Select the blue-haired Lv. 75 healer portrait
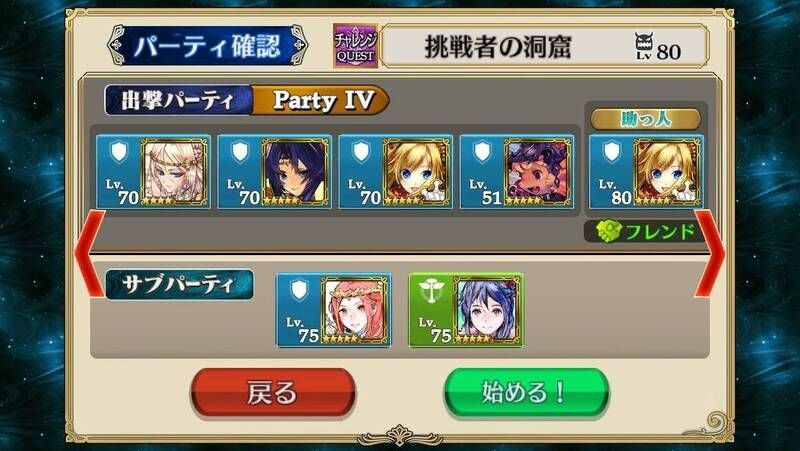 487,309
